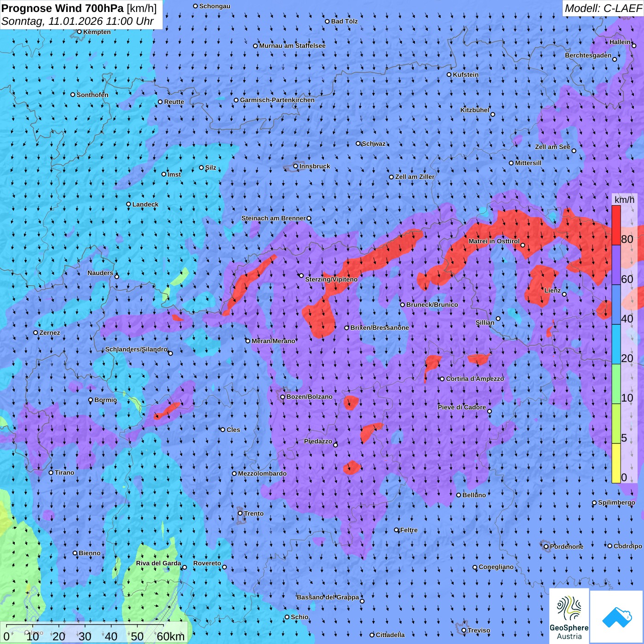
Task: Select the purple 60–80 legend segment
Action: pyautogui.click(x=616, y=265)
